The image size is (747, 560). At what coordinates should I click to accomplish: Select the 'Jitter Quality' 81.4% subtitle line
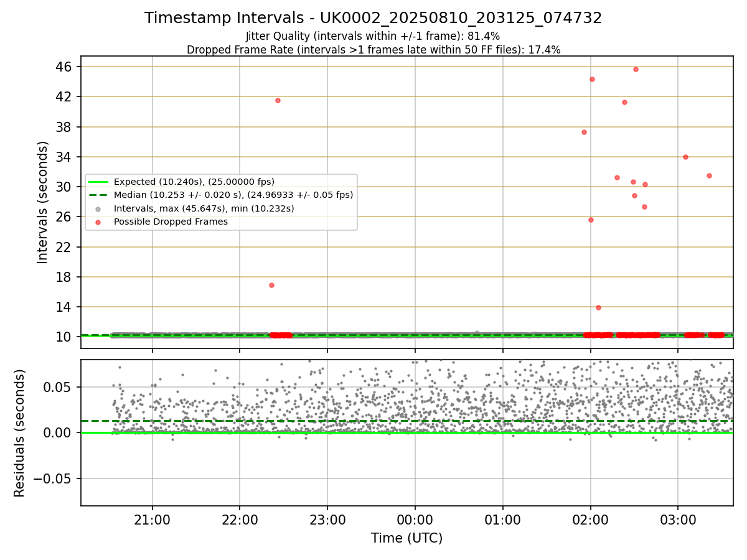(x=373, y=36)
